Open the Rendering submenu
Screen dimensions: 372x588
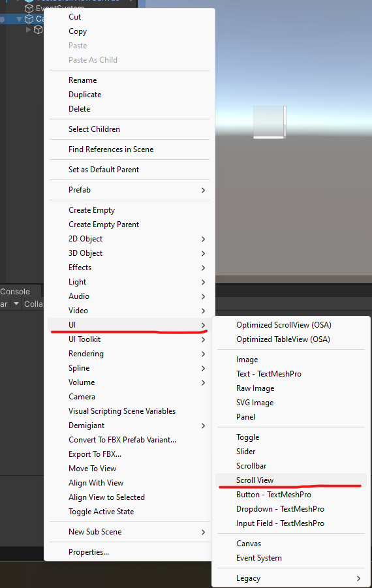tap(129, 354)
